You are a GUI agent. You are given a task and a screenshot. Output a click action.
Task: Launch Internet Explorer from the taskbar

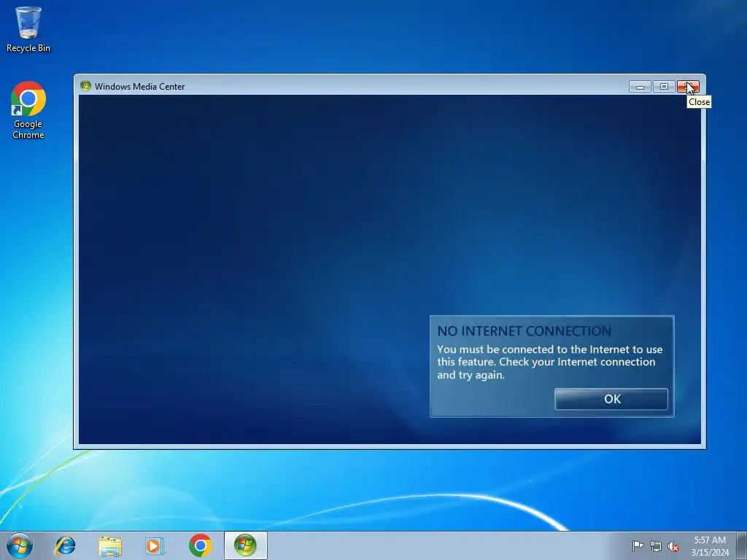tap(65, 545)
